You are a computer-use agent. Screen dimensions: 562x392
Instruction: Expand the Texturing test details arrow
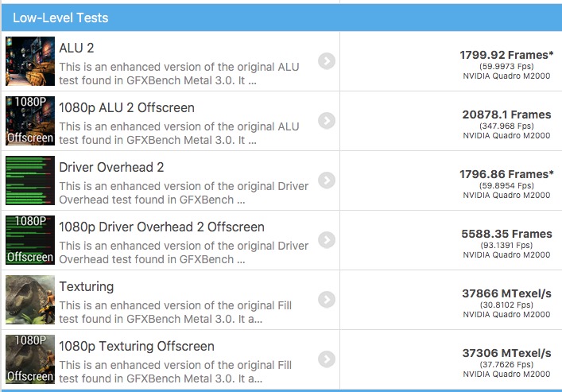(x=326, y=300)
